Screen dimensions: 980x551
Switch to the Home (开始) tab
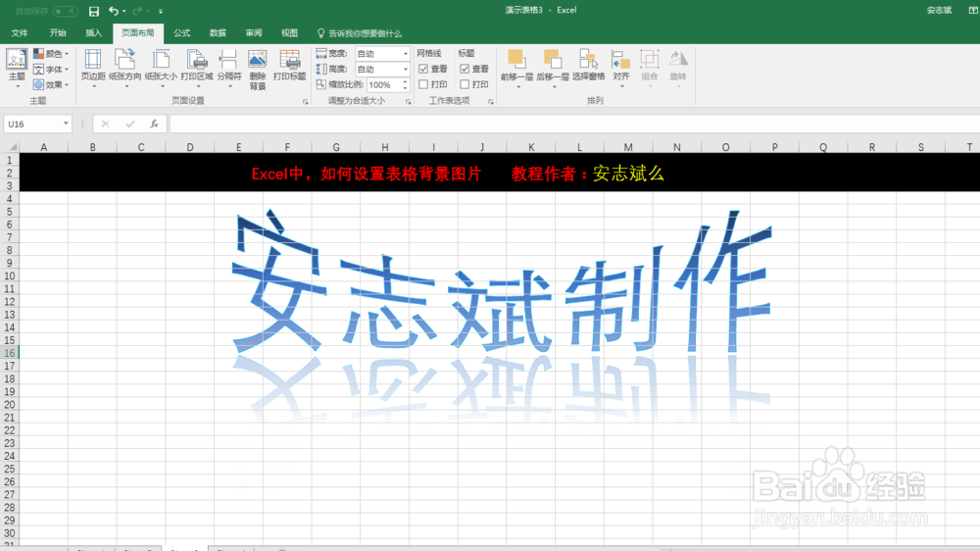click(x=58, y=33)
